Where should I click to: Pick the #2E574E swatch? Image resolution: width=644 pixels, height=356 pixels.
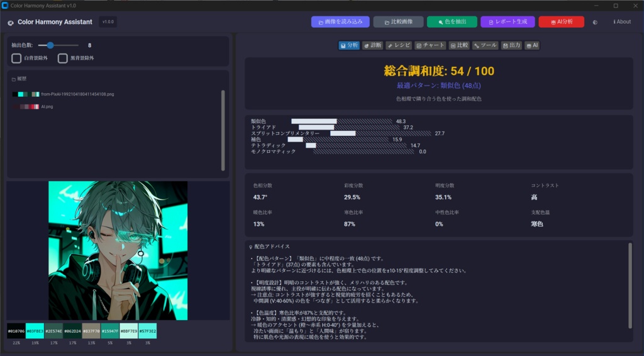[x=54, y=331]
